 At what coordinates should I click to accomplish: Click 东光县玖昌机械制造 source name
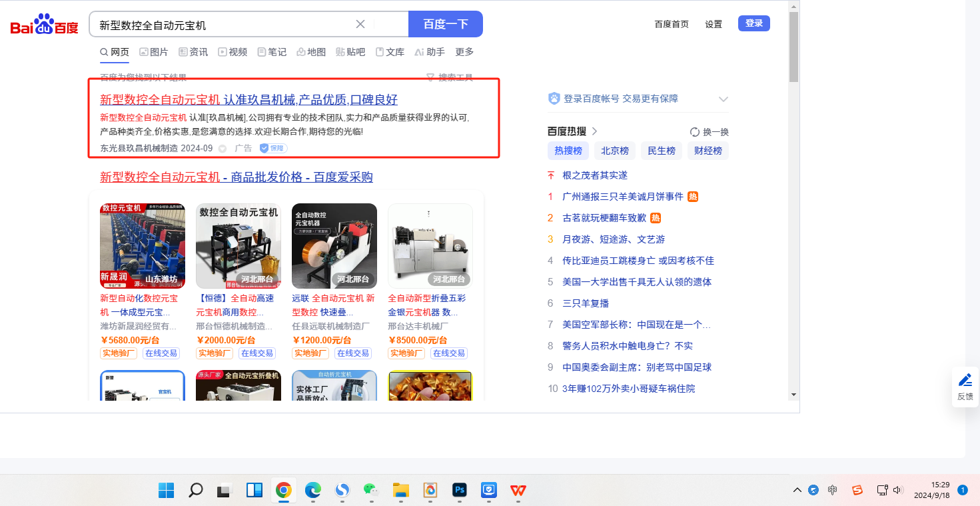[x=139, y=148]
